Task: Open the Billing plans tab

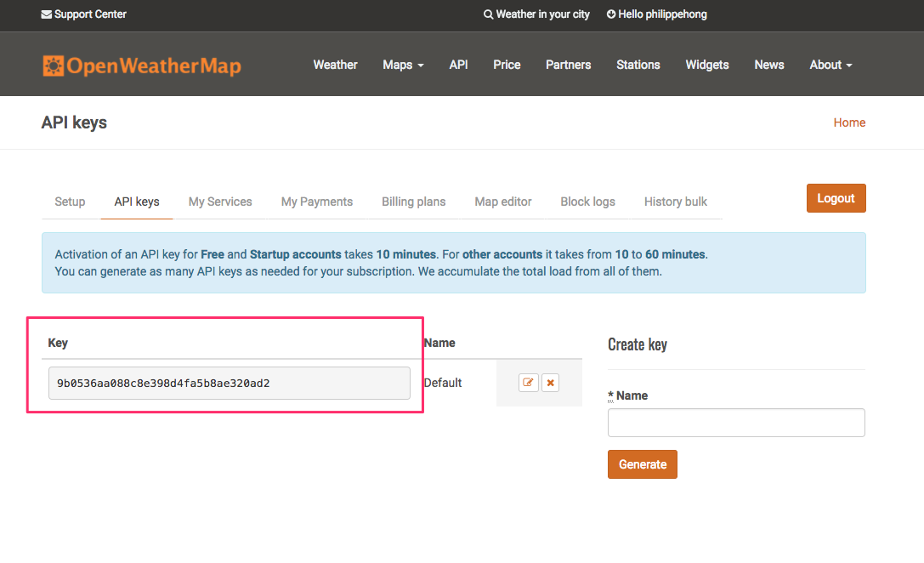Action: (x=413, y=202)
